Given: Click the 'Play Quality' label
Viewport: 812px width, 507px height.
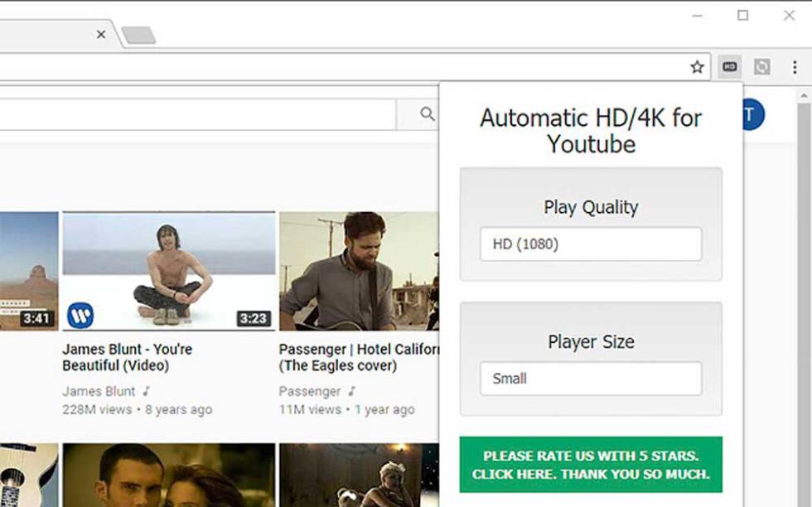Looking at the screenshot, I should tap(591, 207).
